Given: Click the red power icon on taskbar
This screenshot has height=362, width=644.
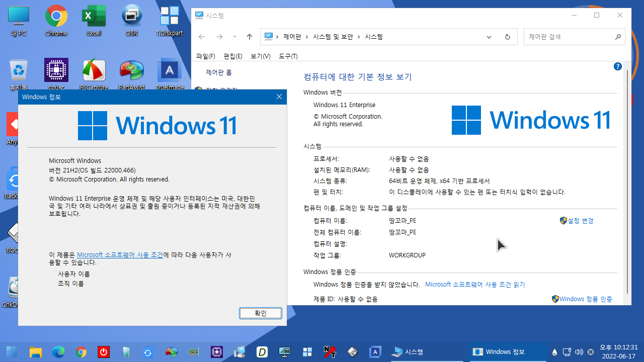Looking at the screenshot, I should click(104, 352).
